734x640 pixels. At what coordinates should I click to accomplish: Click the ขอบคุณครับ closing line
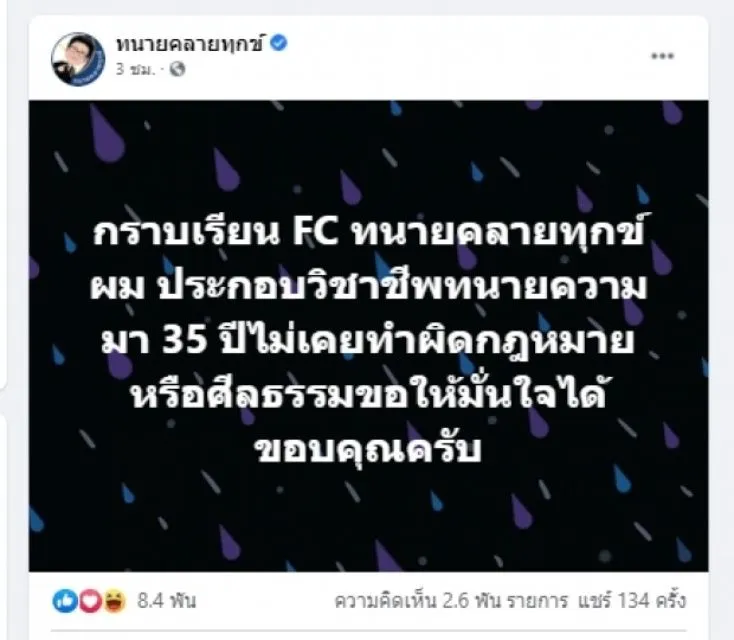[x=369, y=450]
